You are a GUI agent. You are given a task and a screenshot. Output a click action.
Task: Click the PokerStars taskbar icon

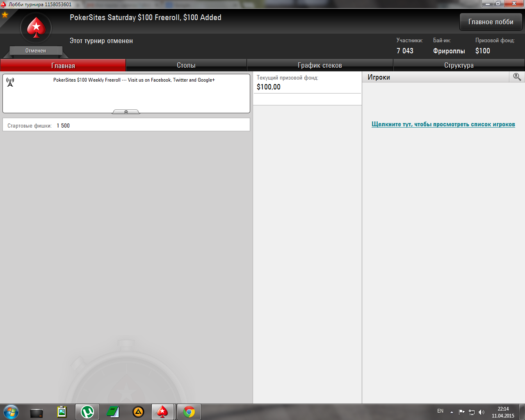click(x=163, y=412)
